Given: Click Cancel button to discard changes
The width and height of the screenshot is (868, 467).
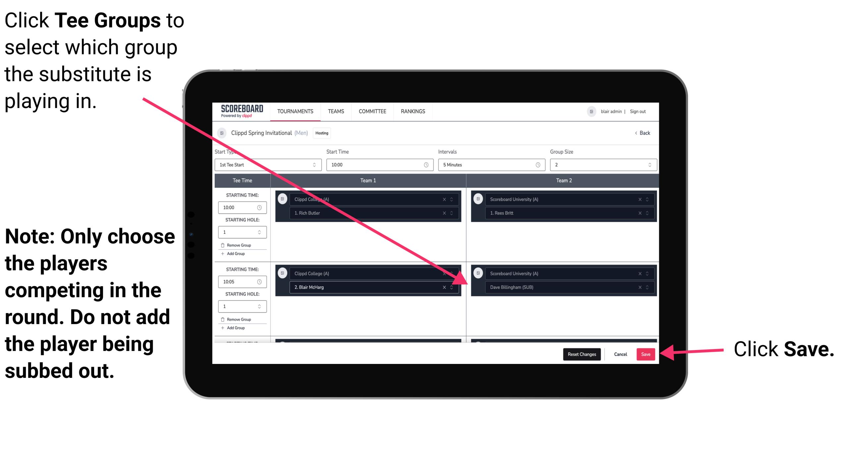Looking at the screenshot, I should (620, 354).
